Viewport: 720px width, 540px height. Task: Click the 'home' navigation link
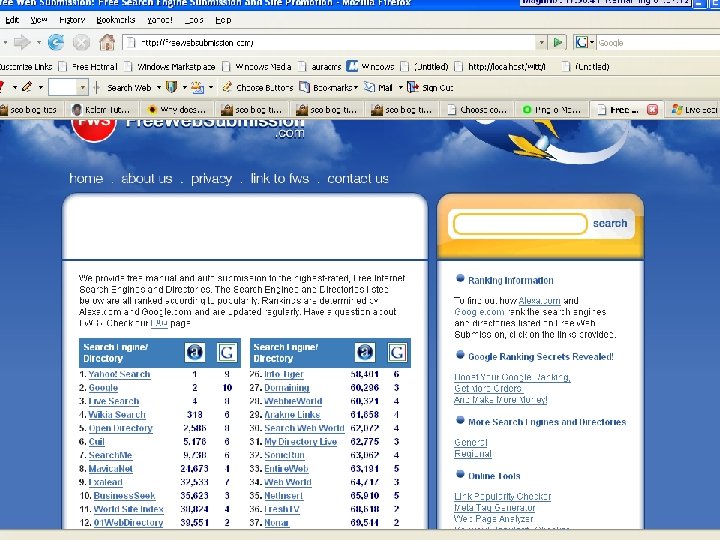click(86, 178)
